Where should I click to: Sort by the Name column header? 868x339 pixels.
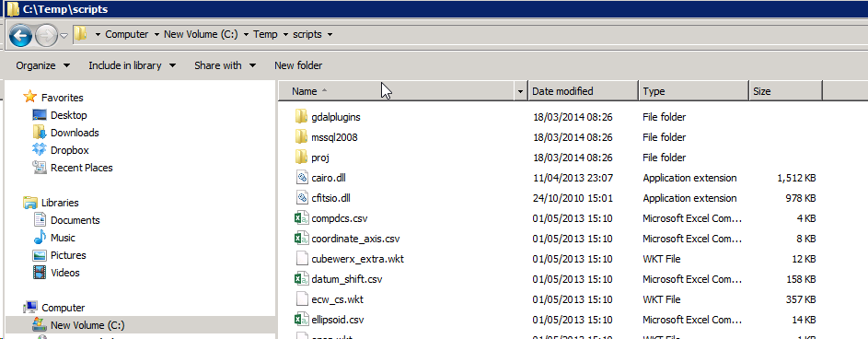pos(396,91)
